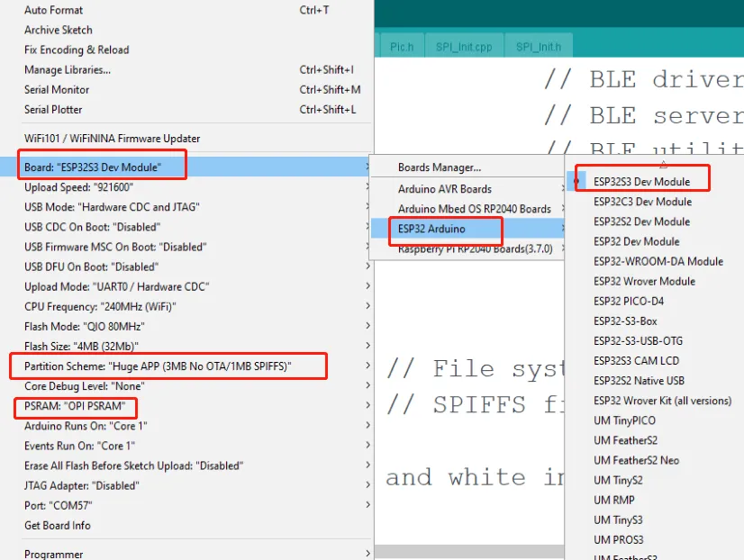This screenshot has width=744, height=560.
Task: Open Boards Manager...
Action: click(x=440, y=167)
